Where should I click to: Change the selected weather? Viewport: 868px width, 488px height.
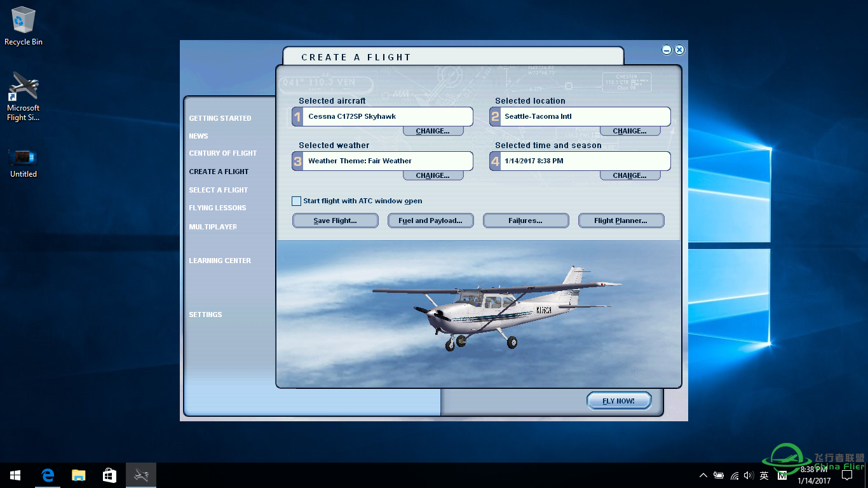pos(433,175)
